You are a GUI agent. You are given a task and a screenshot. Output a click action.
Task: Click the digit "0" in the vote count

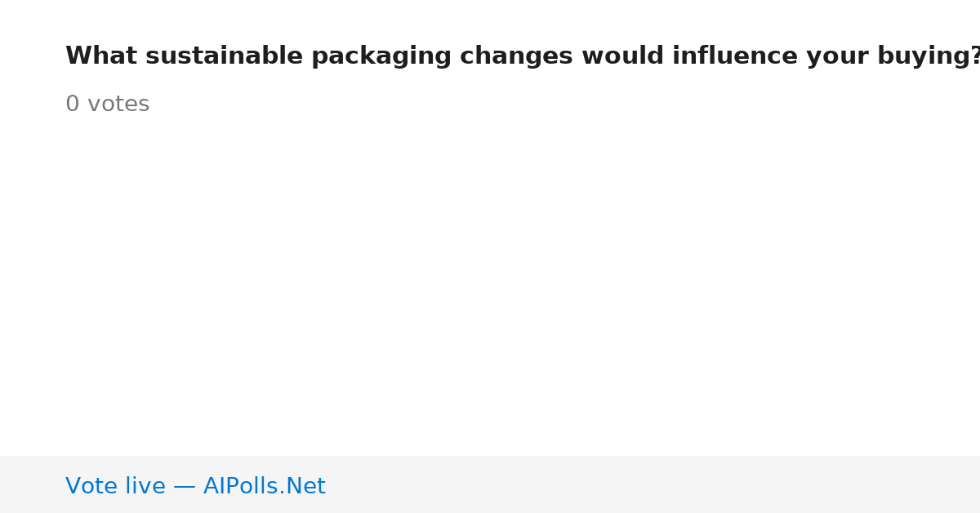coord(73,105)
